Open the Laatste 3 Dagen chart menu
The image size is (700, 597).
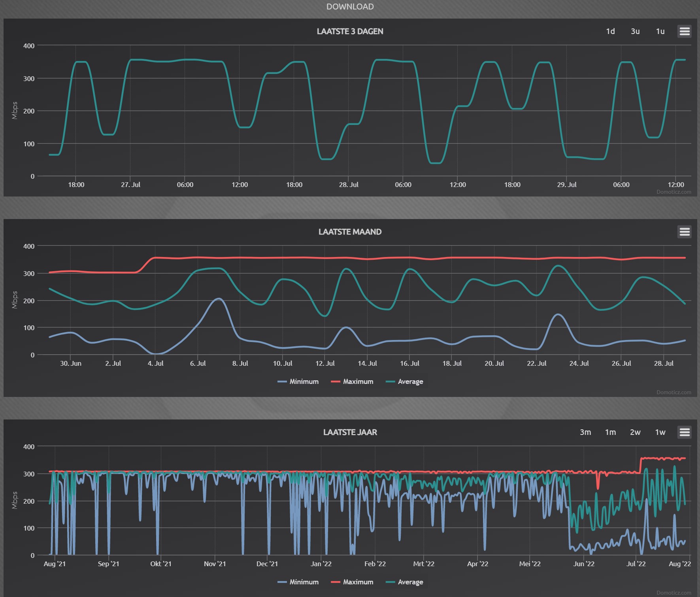pos(685,31)
